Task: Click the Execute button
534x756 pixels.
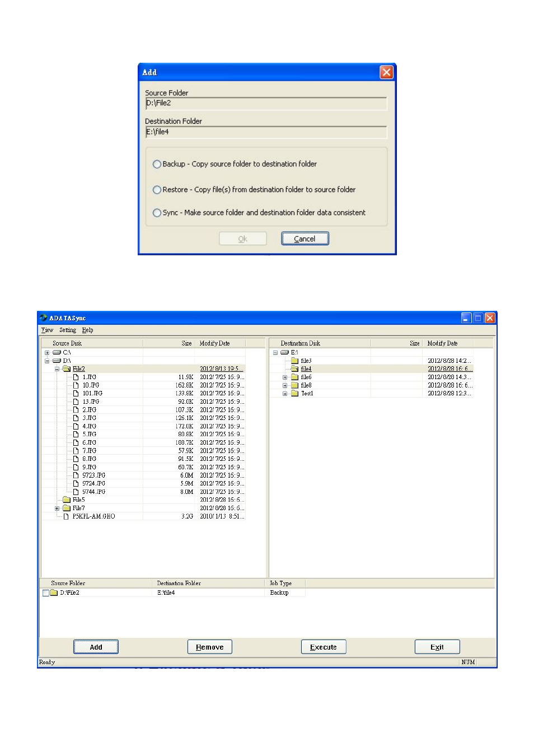Action: (x=324, y=647)
